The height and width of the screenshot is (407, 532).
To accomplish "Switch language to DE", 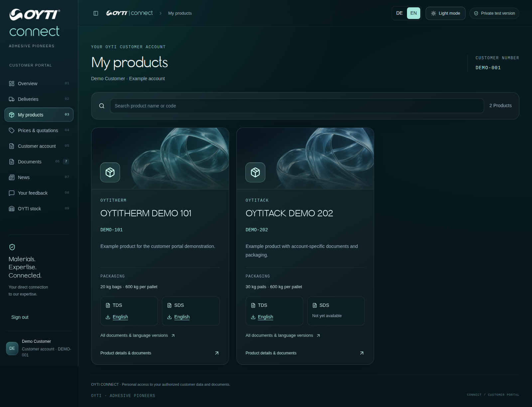I will click(x=399, y=13).
